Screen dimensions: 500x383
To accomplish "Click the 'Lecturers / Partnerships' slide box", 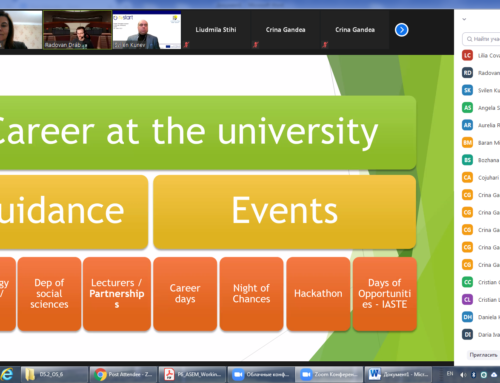I will point(117,294).
